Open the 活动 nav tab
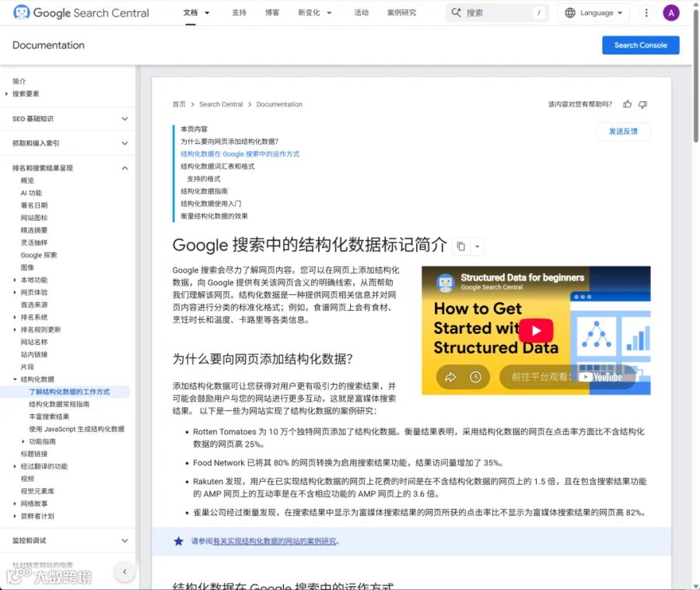 pos(361,12)
